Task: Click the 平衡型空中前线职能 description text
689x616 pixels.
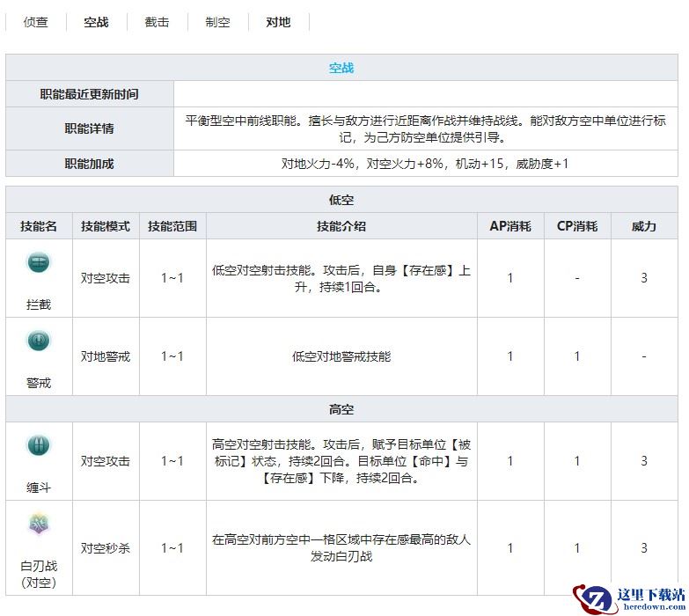Action: 426,128
